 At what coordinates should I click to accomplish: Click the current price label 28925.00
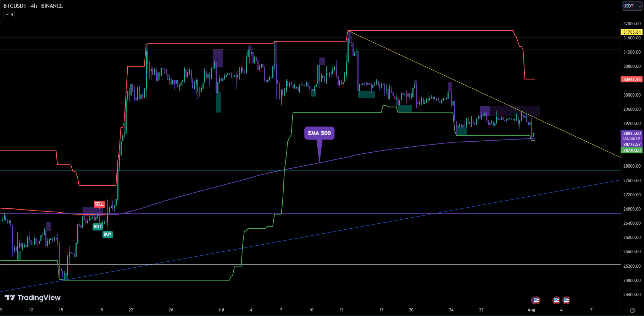pos(632,134)
